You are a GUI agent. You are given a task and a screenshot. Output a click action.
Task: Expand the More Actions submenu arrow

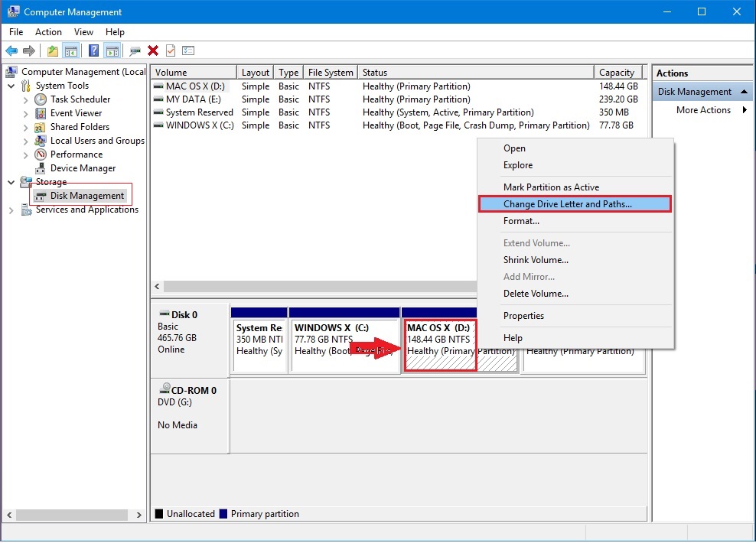(745, 110)
